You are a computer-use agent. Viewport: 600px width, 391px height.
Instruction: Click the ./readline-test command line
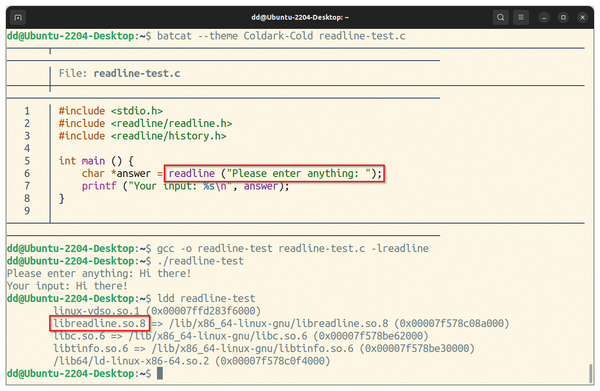pos(200,261)
